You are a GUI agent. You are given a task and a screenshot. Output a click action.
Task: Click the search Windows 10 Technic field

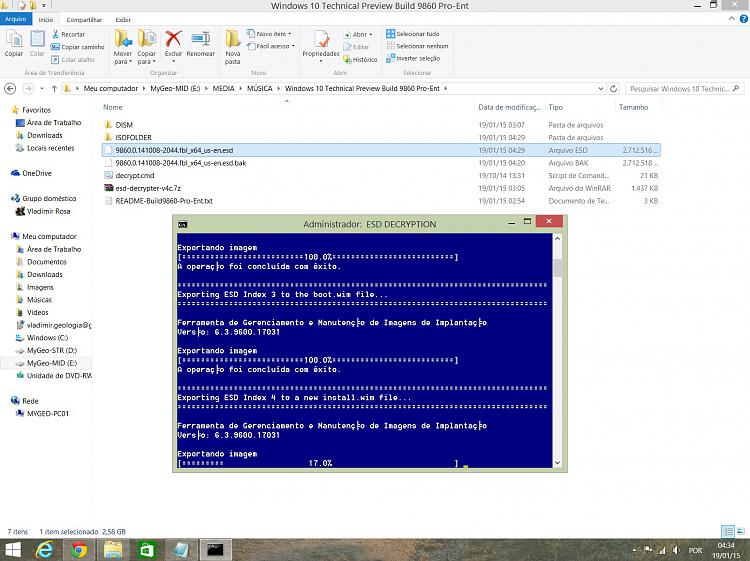684,88
